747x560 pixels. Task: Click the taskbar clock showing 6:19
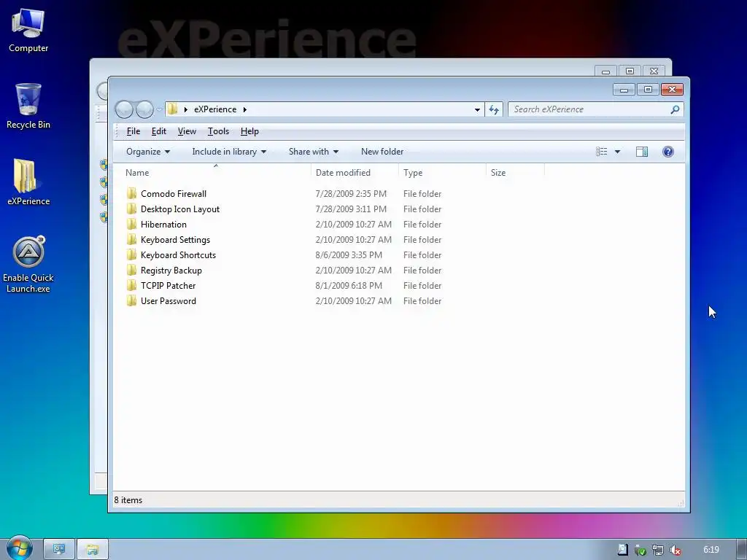tap(711, 550)
